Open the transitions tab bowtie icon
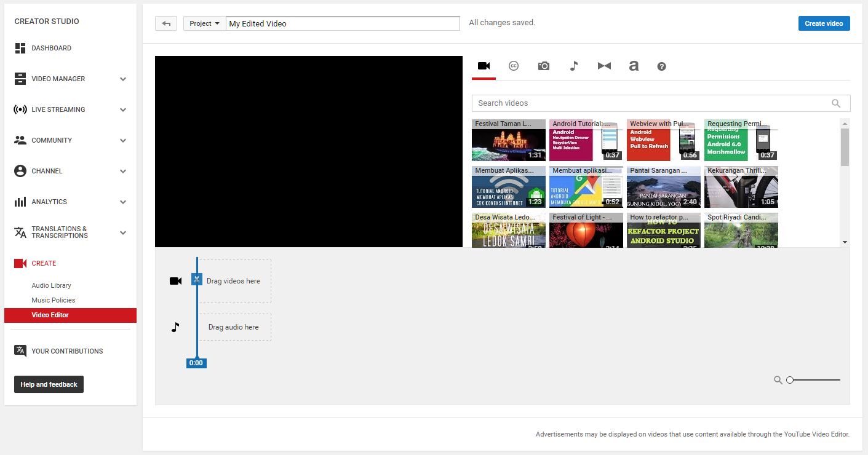 [604, 66]
